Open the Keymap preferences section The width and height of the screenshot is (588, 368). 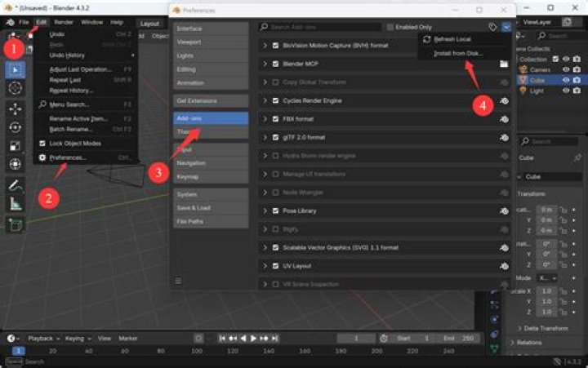coord(211,176)
